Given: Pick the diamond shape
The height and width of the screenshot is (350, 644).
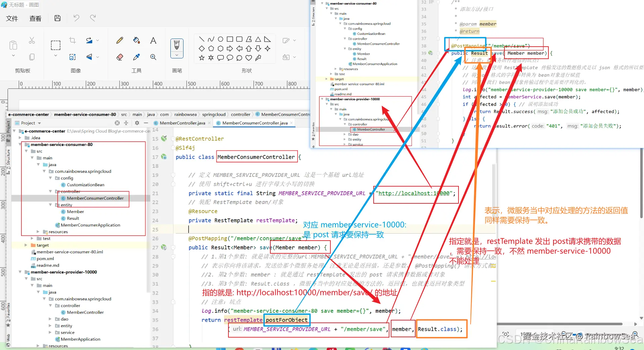Looking at the screenshot, I should point(202,49).
